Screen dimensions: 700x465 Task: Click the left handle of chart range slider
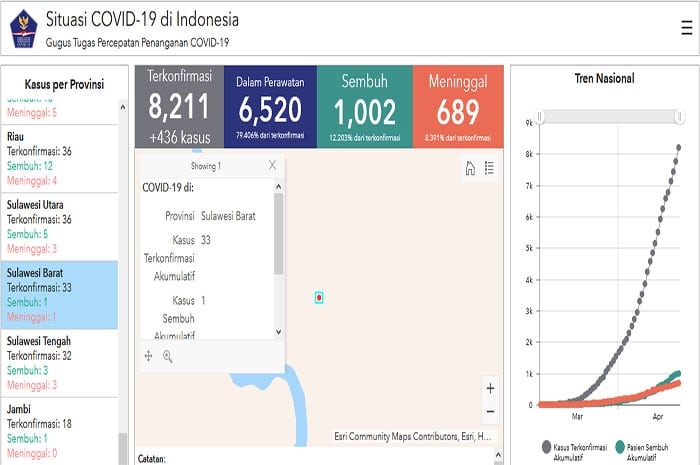coord(540,117)
